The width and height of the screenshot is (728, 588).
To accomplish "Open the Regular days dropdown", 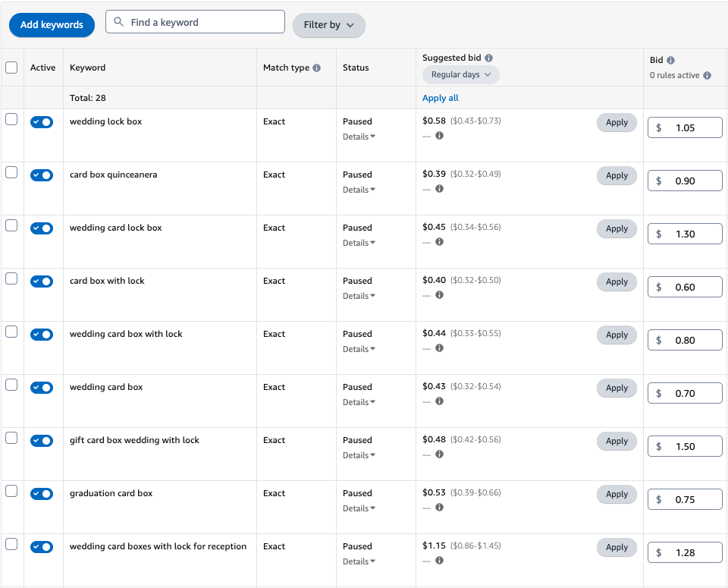I will (x=460, y=74).
